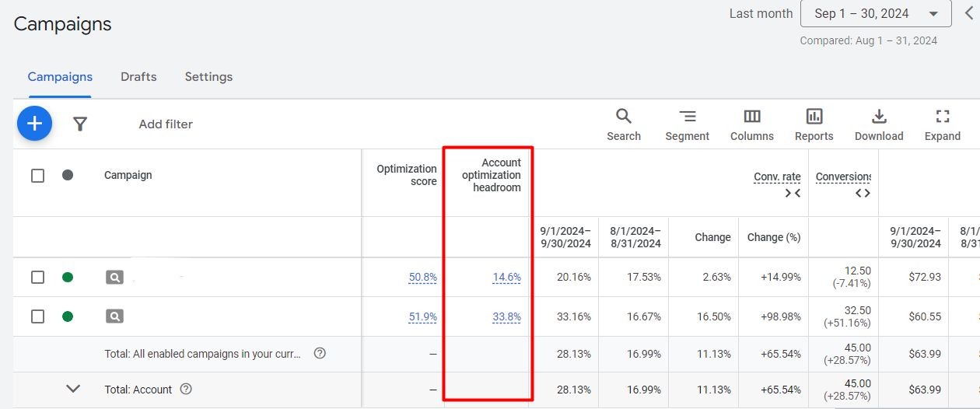Open optimization score 51.9% link
This screenshot has height=409, width=980.
422,316
